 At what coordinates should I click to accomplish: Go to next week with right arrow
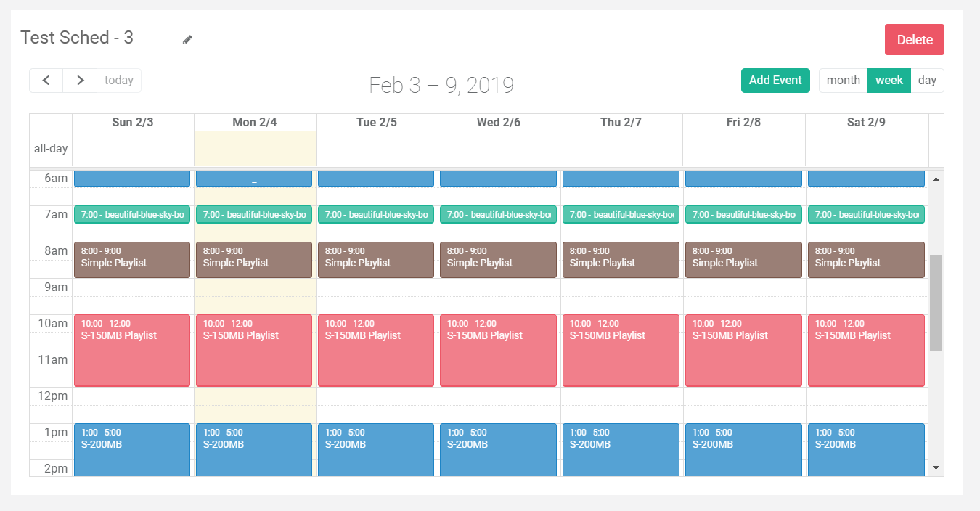(80, 80)
